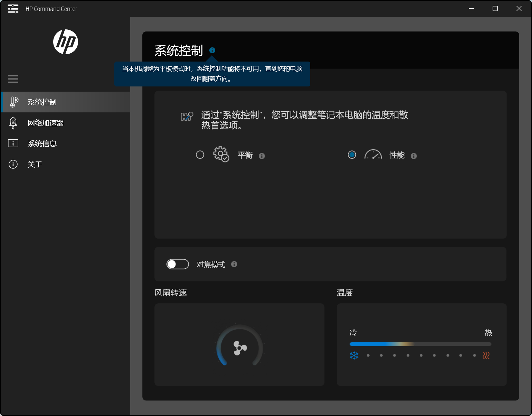Click the info box icon for 系统信息
The image size is (532, 416).
pos(13,143)
